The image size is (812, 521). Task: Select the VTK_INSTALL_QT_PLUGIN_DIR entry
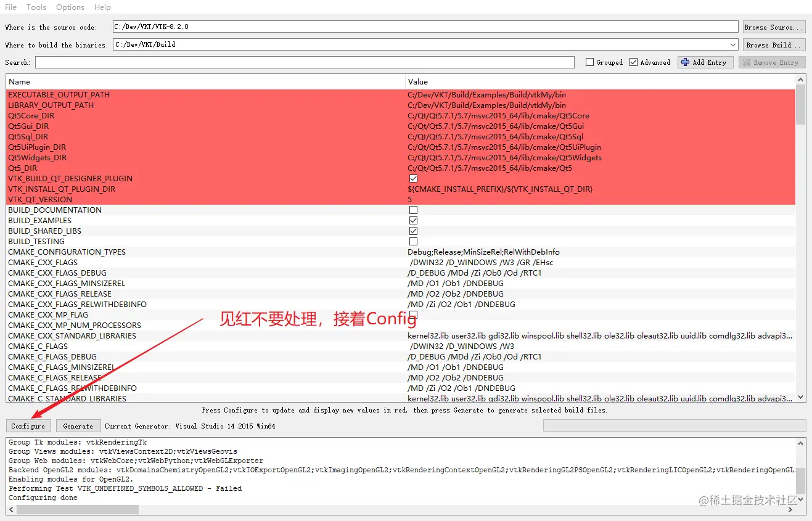(62, 189)
